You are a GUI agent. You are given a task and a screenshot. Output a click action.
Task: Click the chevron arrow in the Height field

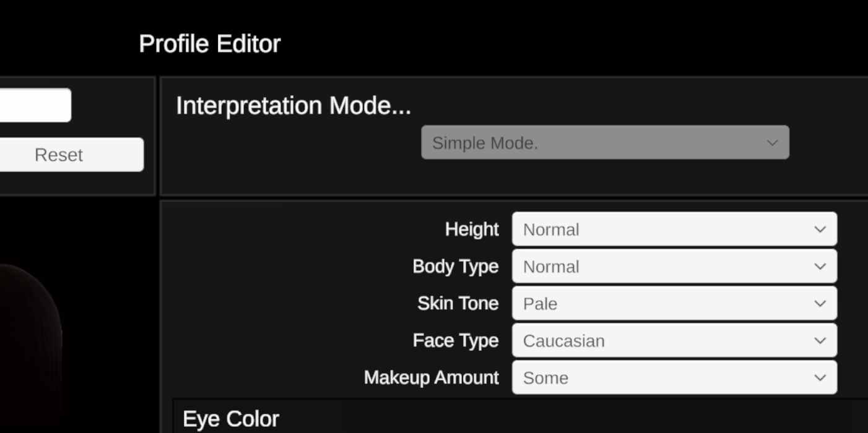tap(820, 229)
